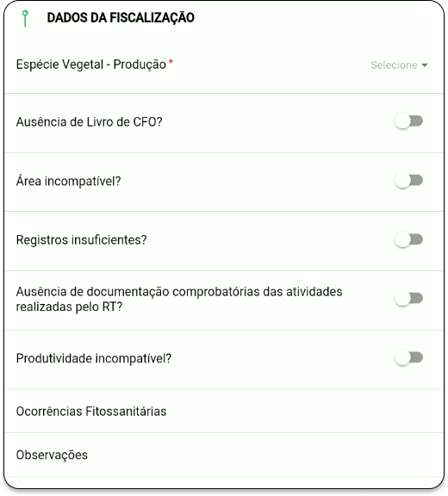Click the DADOS DA FISCALIZAÇÃO header title
The image size is (448, 496).
[x=121, y=18]
